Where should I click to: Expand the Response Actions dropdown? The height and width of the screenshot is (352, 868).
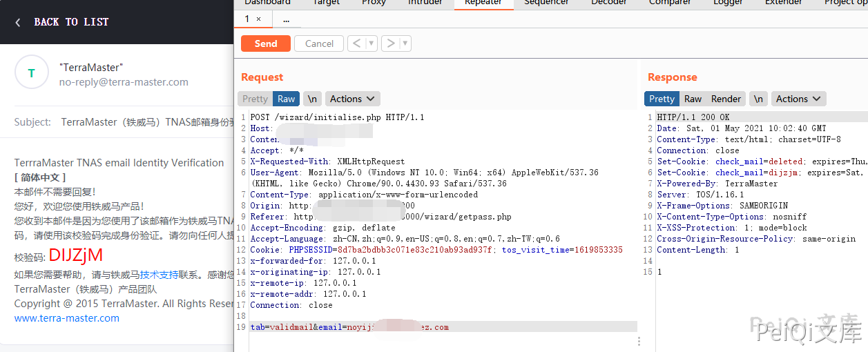click(x=798, y=99)
